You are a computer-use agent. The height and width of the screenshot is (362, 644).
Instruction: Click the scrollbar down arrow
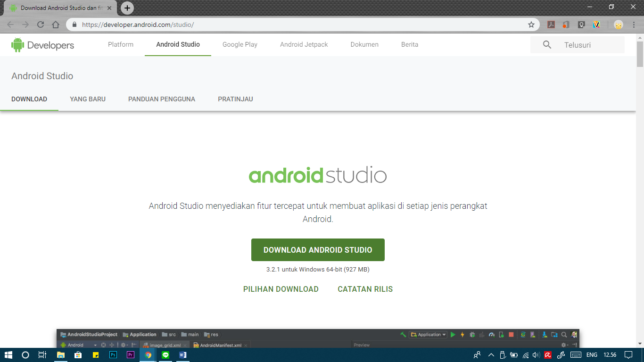(x=640, y=344)
